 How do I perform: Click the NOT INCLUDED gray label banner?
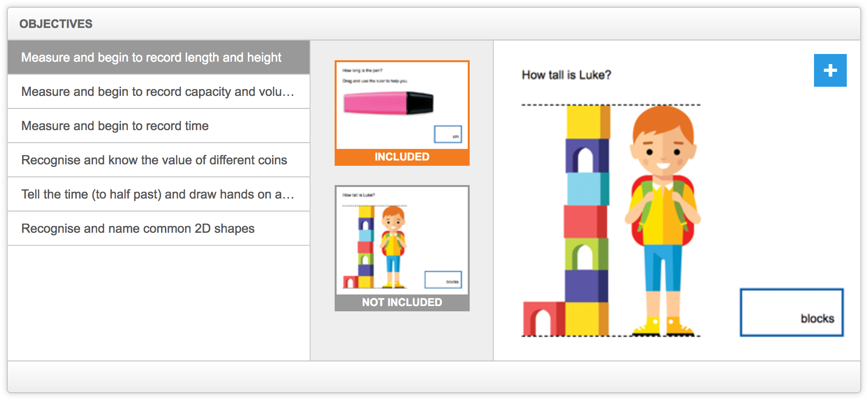tap(402, 302)
